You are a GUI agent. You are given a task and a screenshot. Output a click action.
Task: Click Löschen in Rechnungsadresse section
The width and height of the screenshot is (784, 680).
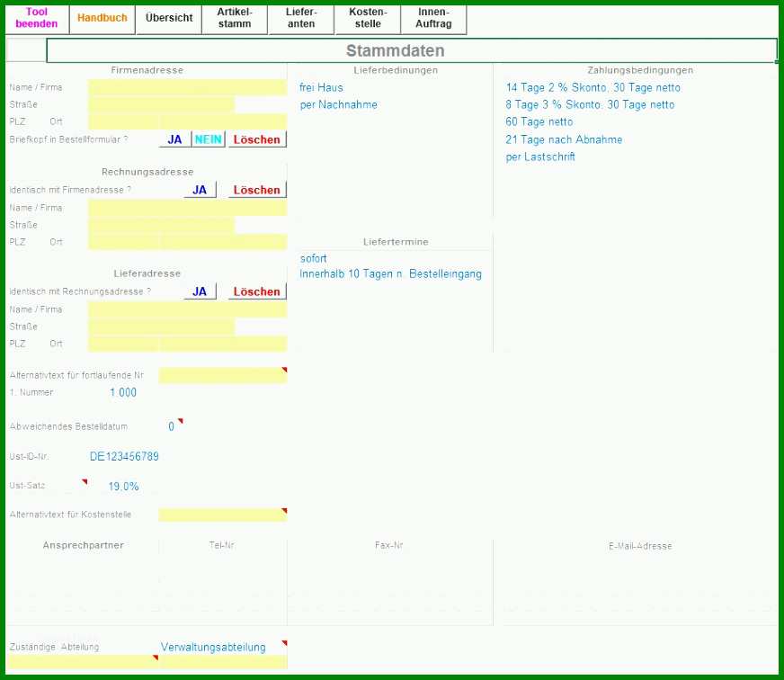tap(257, 190)
